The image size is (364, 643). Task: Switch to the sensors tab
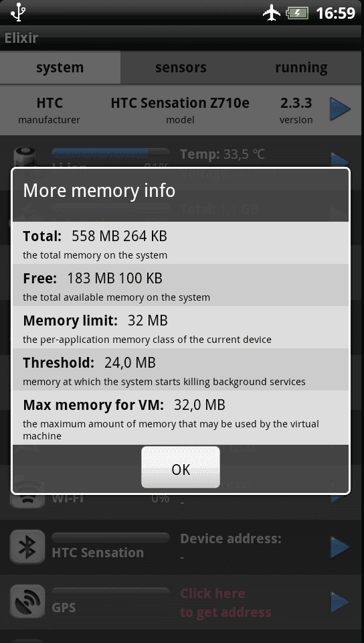[181, 68]
